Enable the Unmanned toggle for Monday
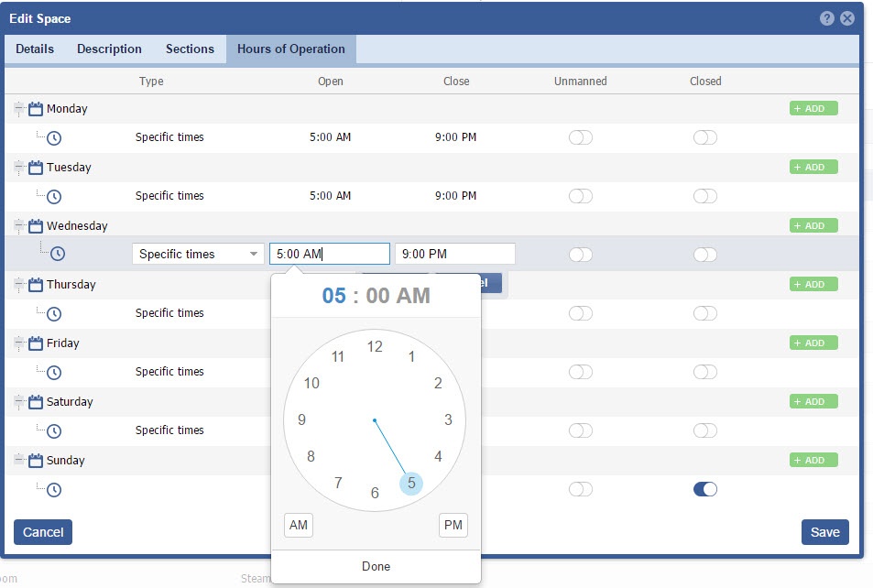 580,137
